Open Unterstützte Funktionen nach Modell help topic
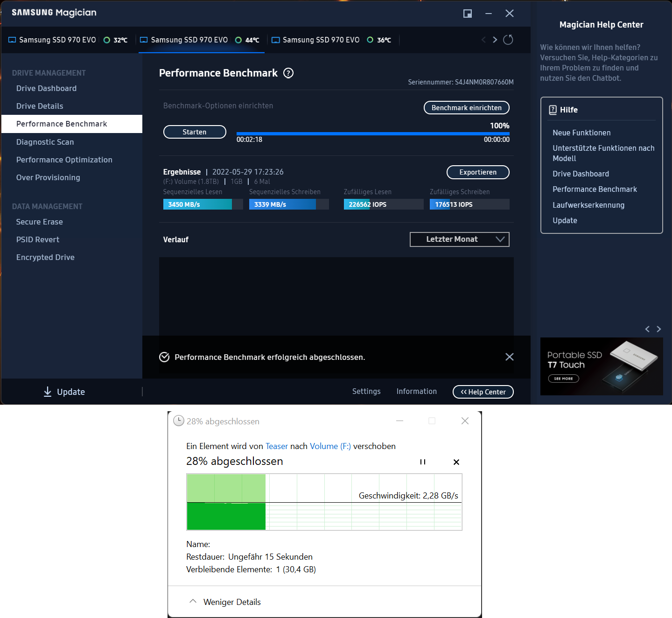Screen dimensions: 672x618 (603, 153)
